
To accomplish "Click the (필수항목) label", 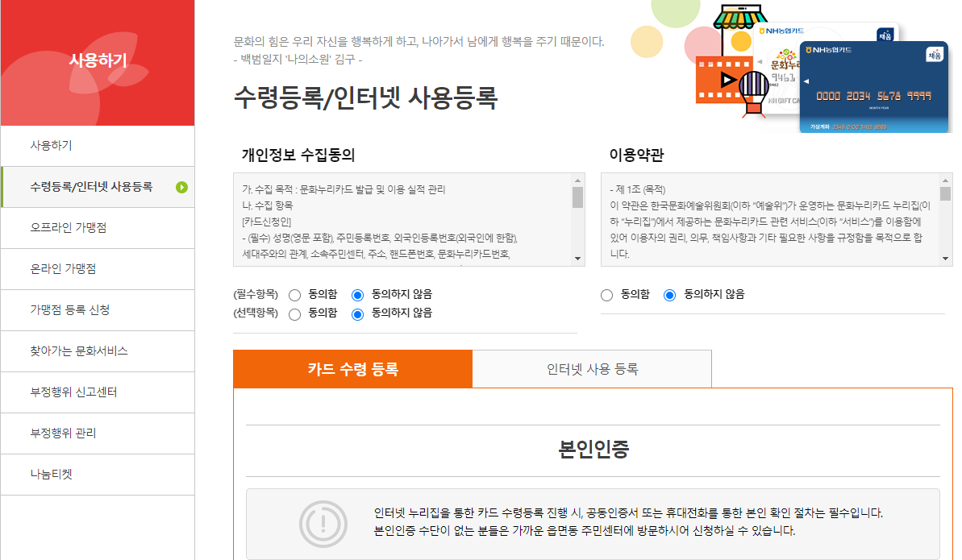I will (x=256, y=294).
